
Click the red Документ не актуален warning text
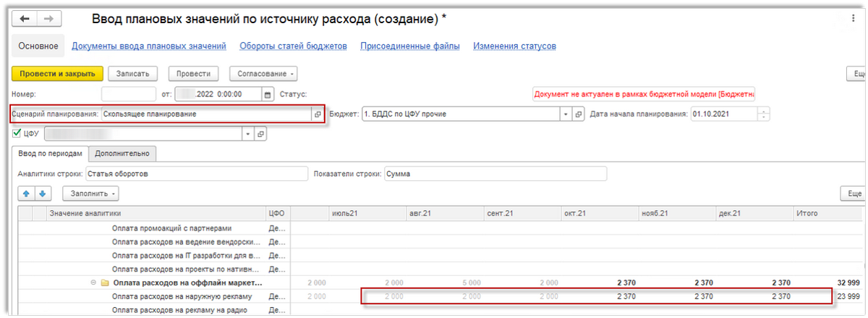644,94
